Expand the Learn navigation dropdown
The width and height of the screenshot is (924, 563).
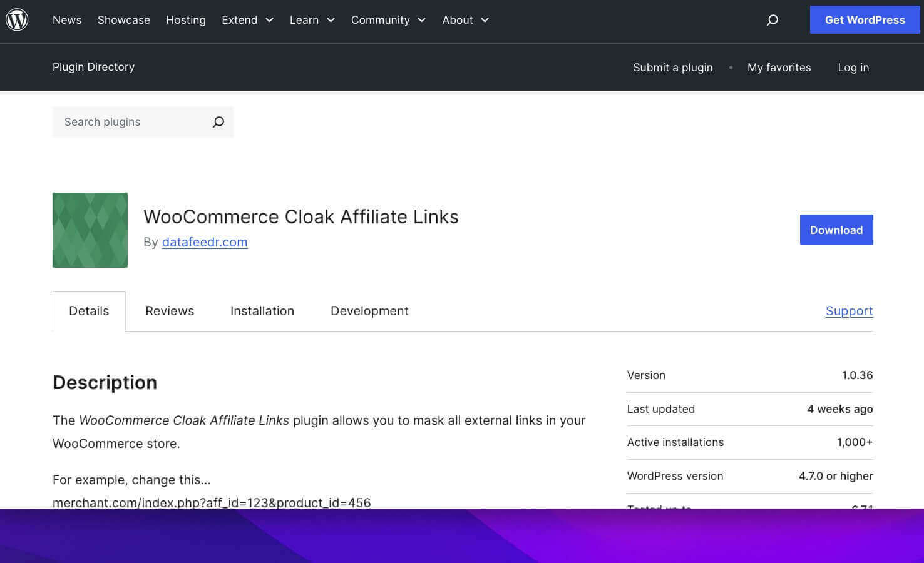coord(312,19)
